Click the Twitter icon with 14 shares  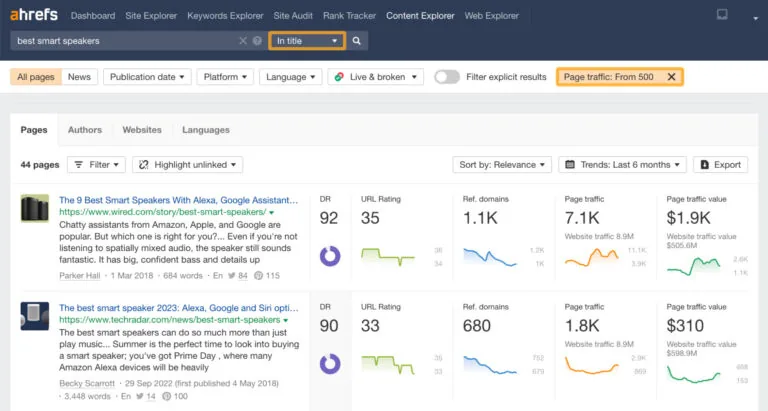(x=140, y=396)
